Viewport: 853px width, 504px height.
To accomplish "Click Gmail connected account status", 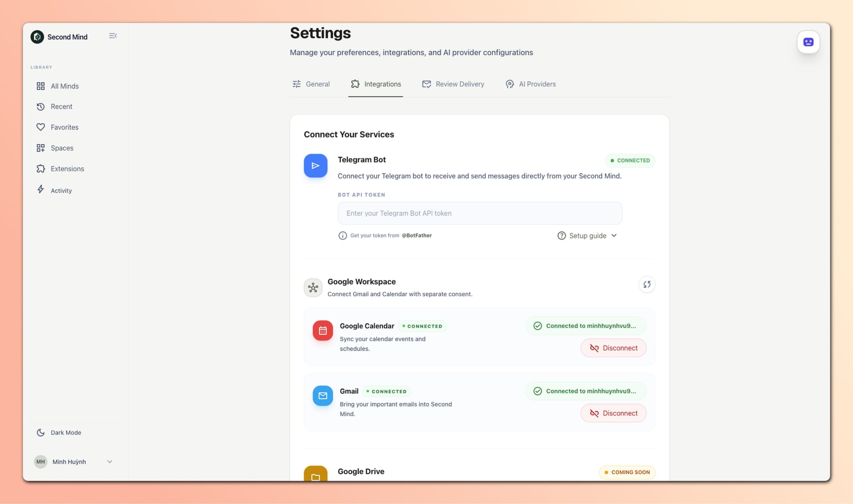I will pos(586,391).
